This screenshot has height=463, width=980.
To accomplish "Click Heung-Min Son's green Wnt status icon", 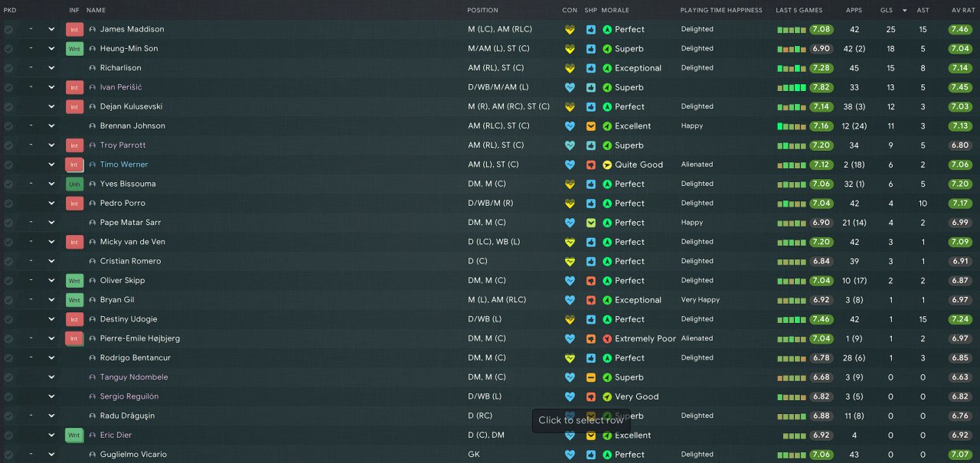I will click(74, 48).
